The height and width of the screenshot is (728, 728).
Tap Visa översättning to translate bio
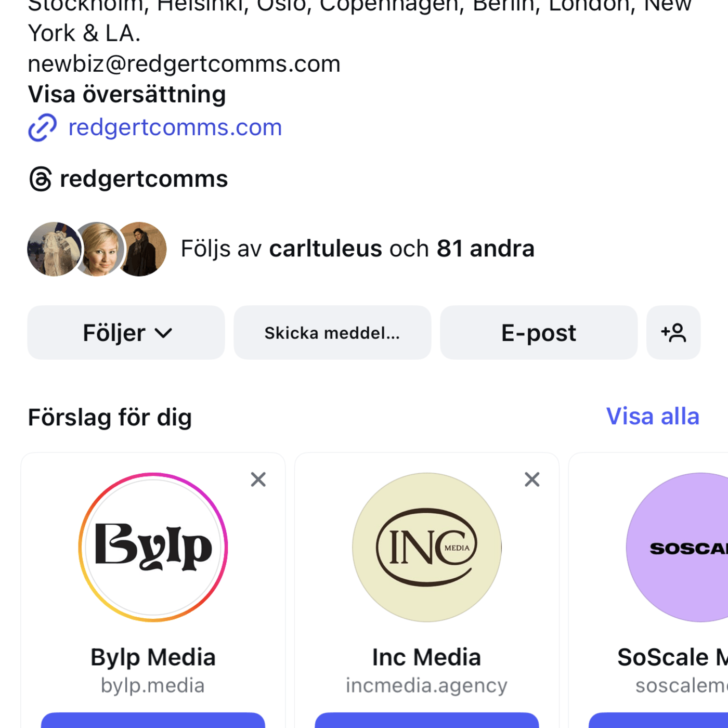point(127,94)
